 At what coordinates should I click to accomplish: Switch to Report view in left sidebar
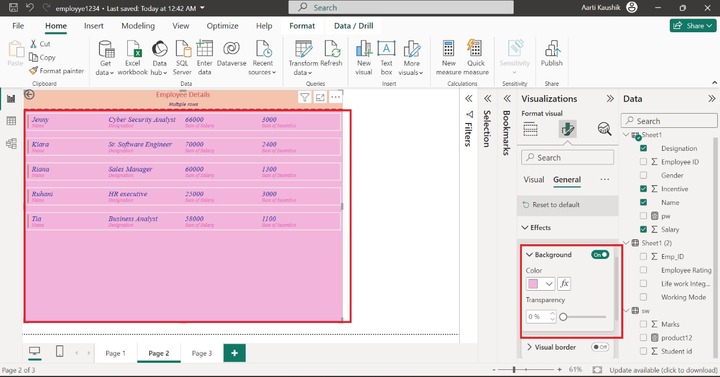(11, 98)
